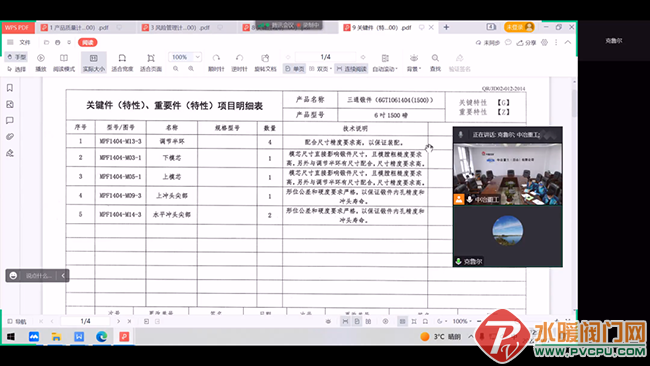Enable 手型 hand tool mode

point(17,57)
